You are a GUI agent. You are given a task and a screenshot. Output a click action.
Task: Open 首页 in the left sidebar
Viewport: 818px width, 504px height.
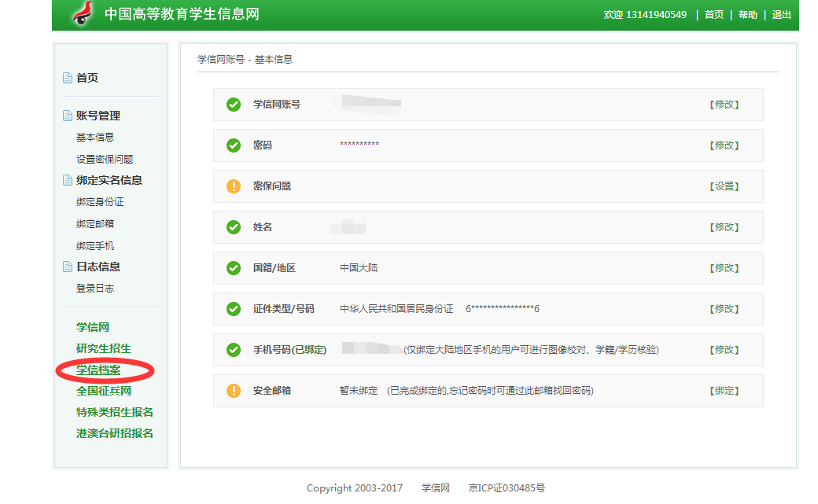click(x=87, y=78)
